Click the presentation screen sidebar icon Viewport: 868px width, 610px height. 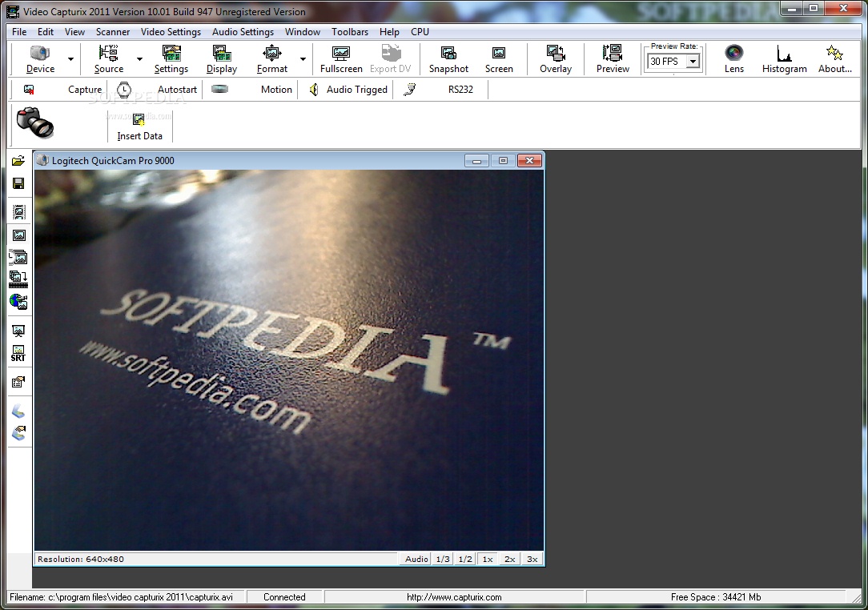pyautogui.click(x=18, y=331)
